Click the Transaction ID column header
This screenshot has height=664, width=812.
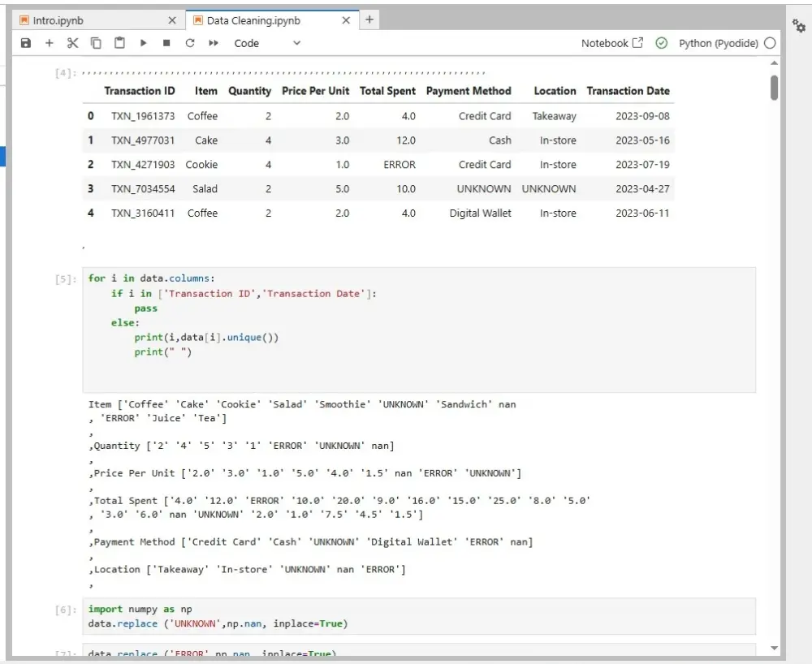pos(140,91)
